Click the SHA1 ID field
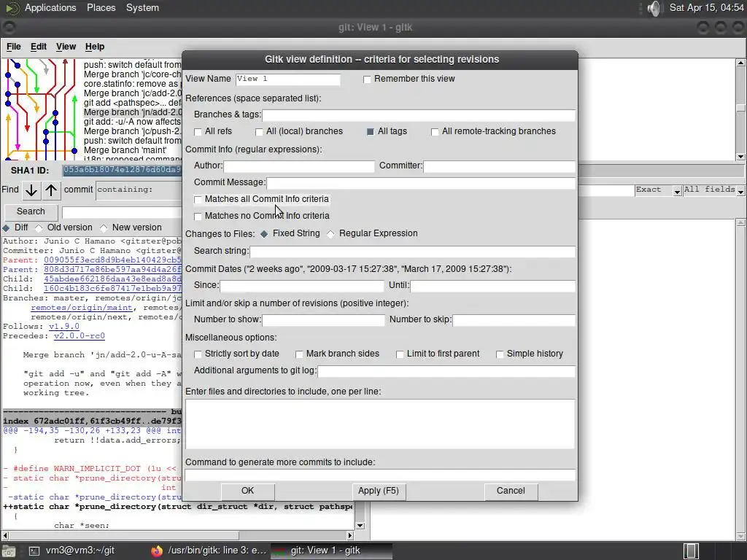Viewport: 747px width, 560px height. [122, 170]
